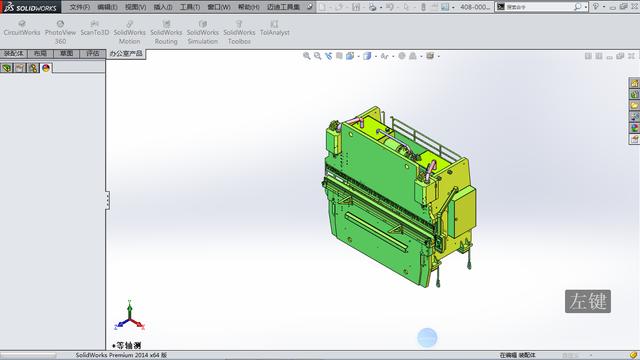Switch to the 草图 tab
The height and width of the screenshot is (360, 640).
66,53
